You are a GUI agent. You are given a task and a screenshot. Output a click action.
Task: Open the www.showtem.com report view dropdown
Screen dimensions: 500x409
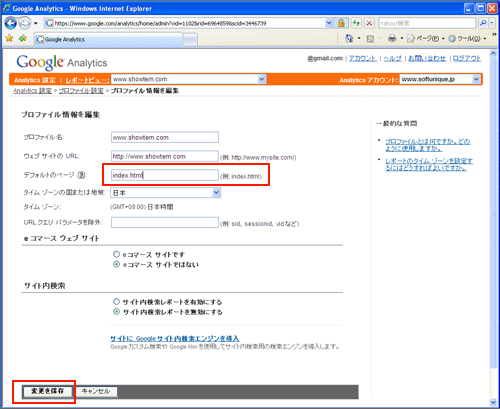188,79
